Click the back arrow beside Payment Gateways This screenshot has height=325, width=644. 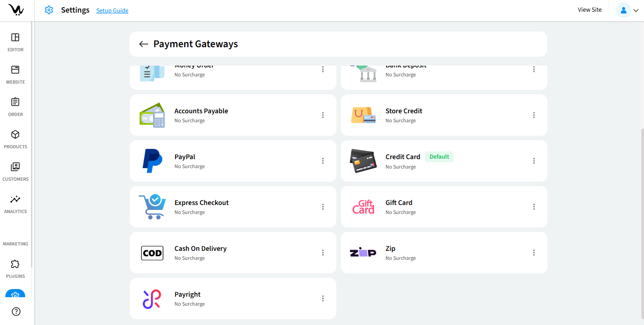point(144,44)
